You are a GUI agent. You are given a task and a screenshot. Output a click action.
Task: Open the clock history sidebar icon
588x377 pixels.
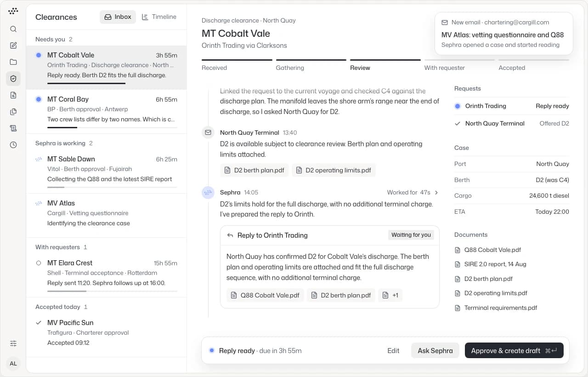[x=13, y=145]
